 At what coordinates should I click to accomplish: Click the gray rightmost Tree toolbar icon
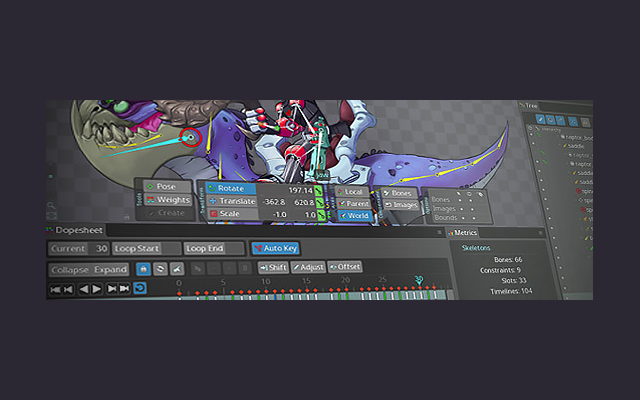(x=585, y=122)
